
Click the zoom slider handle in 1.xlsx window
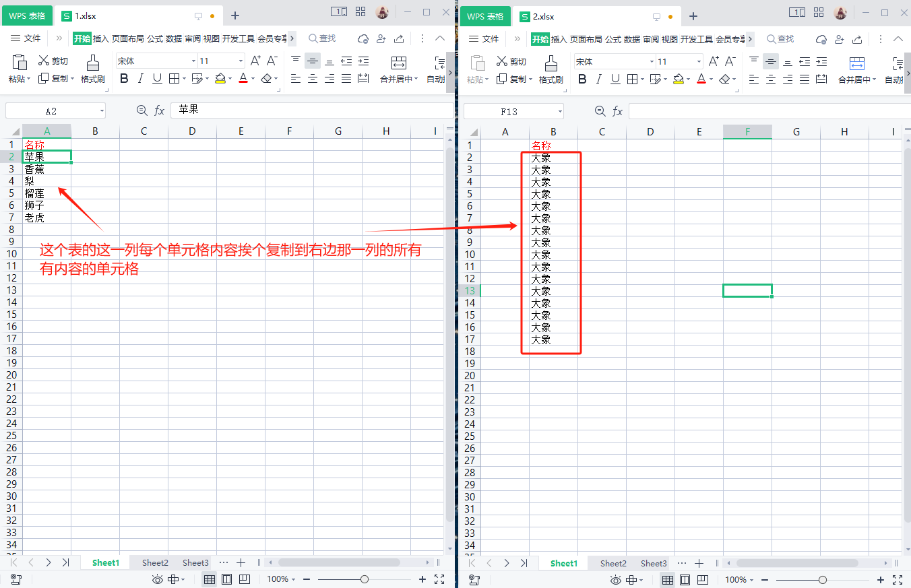coord(365,579)
